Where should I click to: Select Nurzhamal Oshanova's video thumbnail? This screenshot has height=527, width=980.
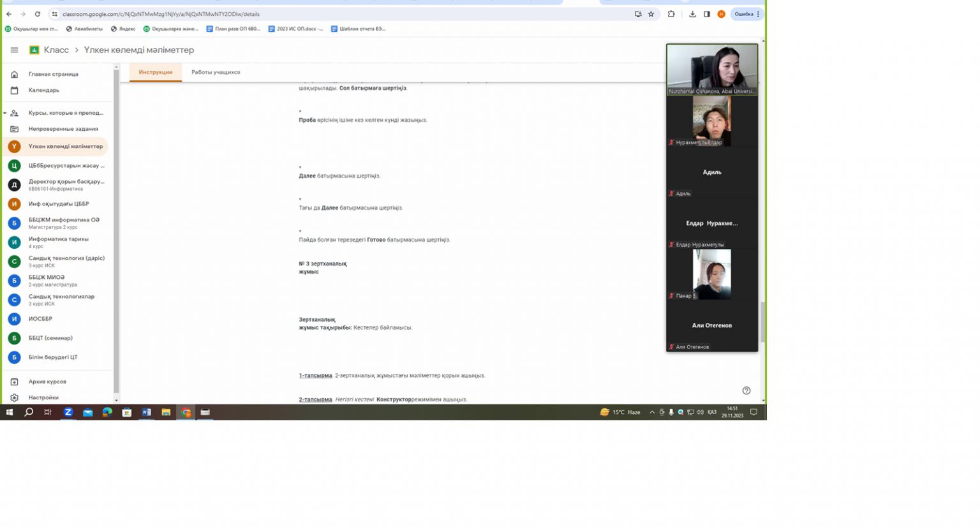coord(711,69)
